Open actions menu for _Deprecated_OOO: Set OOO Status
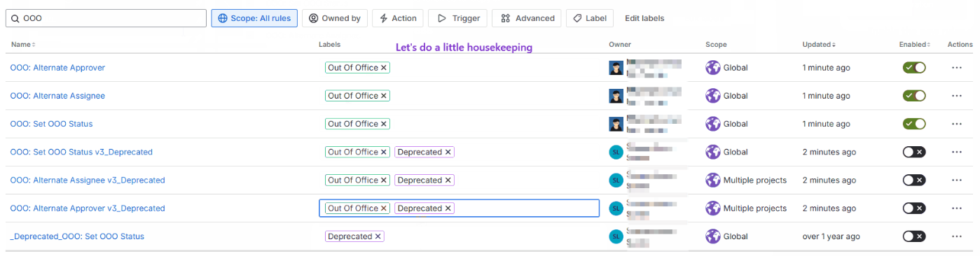The width and height of the screenshot is (980, 256). (x=956, y=236)
